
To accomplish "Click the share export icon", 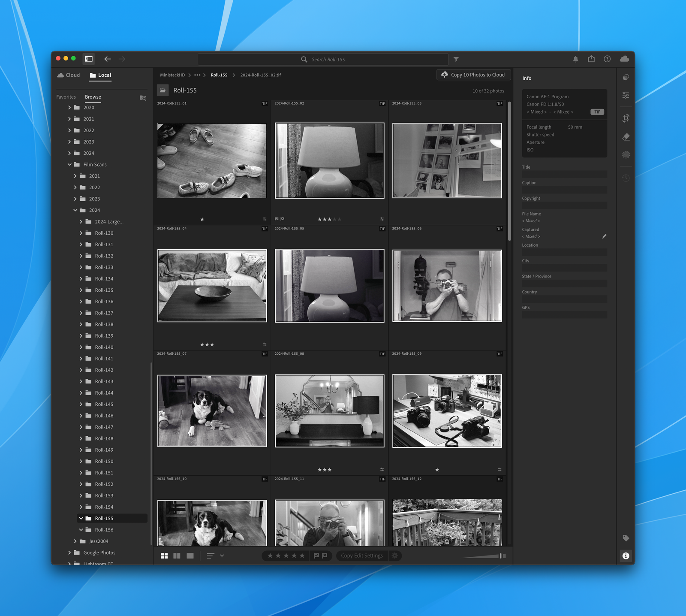I will (591, 59).
